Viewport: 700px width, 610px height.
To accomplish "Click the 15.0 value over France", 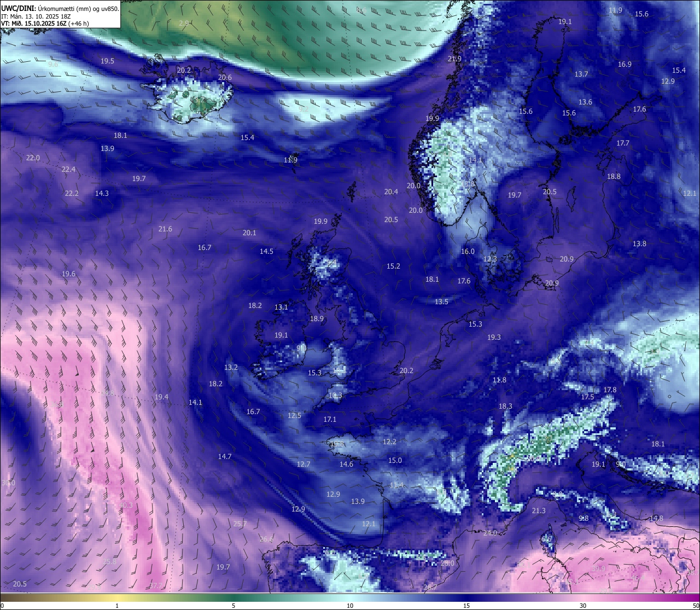I will 395,461.
